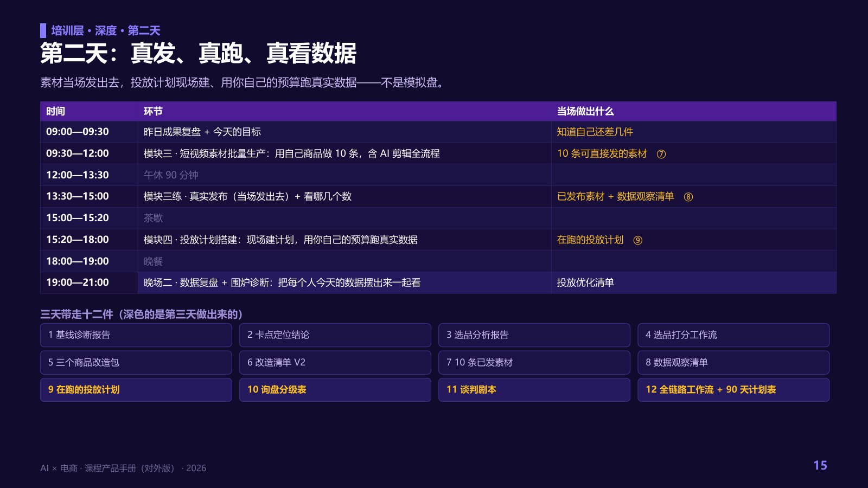The height and width of the screenshot is (488, 868).
Task: Select the 晚餐 cell
Action: (344, 261)
